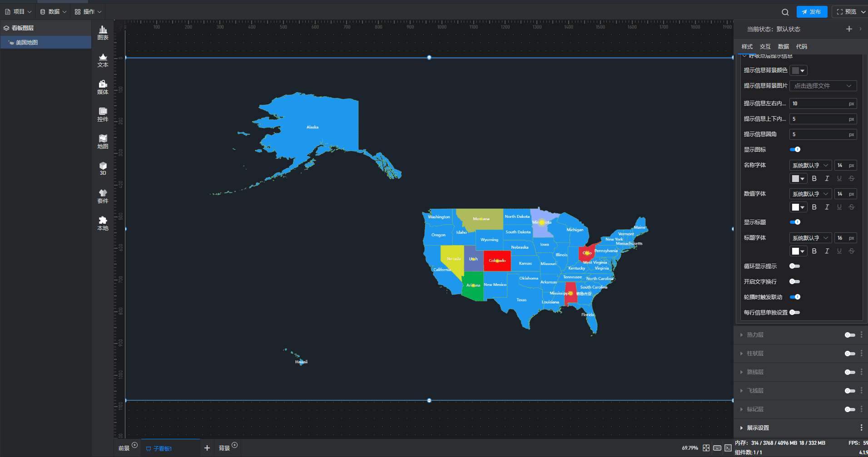Viewport: 868px width, 457px height.
Task: Switch to the 交互 tab
Action: click(765, 47)
